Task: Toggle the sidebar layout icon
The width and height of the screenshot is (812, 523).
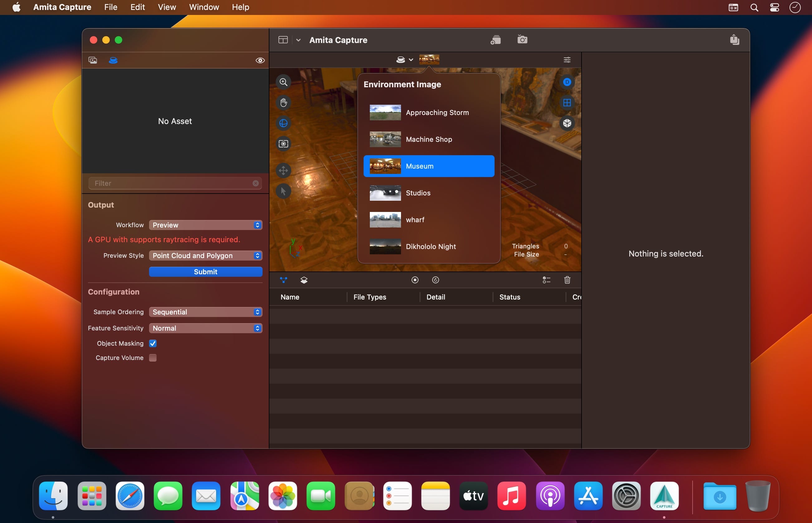Action: tap(283, 40)
